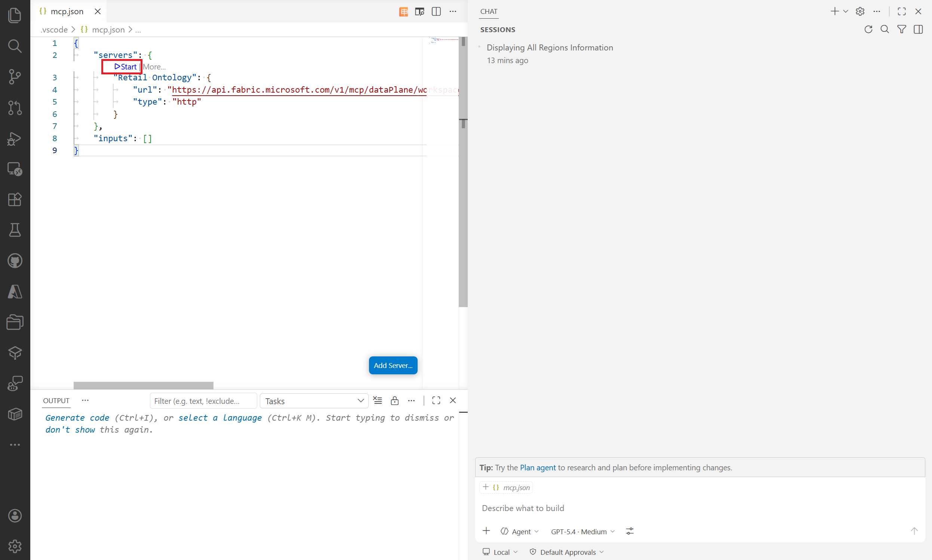Start the Retail Ontology MCP server
Viewport: 932px width, 560px height.
[x=125, y=67]
